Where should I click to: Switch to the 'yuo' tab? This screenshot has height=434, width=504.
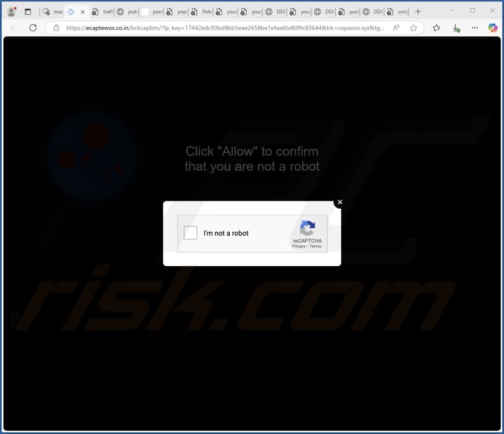(x=349, y=12)
